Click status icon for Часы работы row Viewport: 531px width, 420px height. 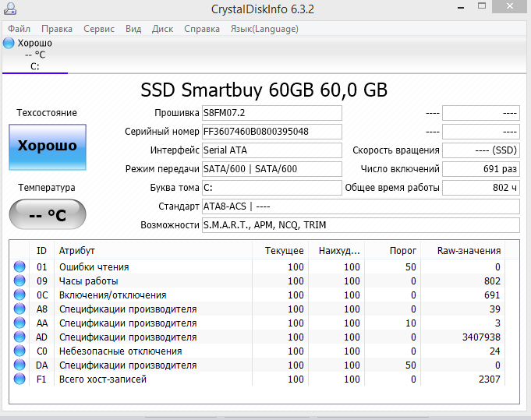[19, 281]
